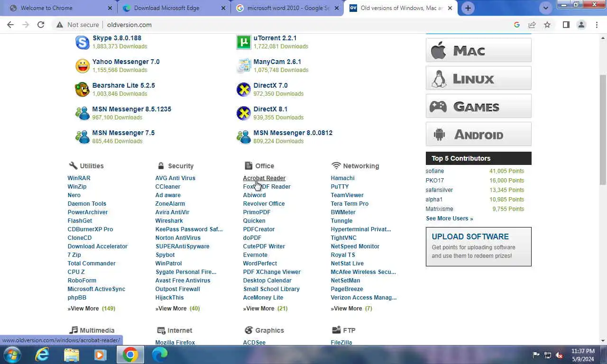Screen dimensions: 607x364
Task: Expand View More under Office (21)
Action: (266, 309)
